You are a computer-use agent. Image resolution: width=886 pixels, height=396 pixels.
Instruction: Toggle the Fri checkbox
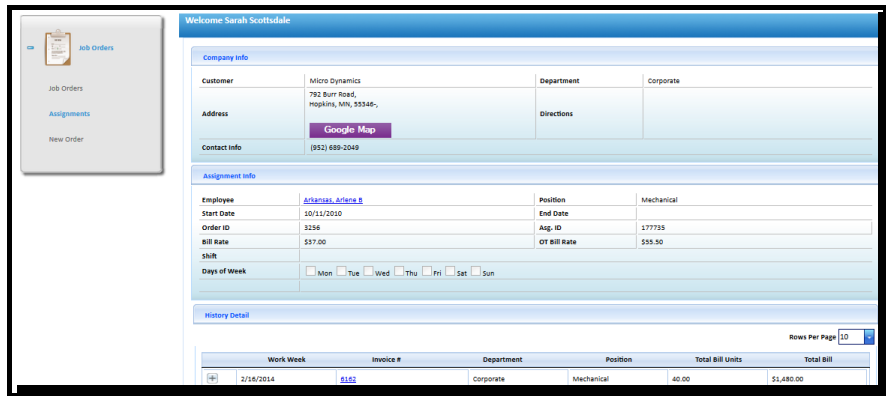pos(427,271)
